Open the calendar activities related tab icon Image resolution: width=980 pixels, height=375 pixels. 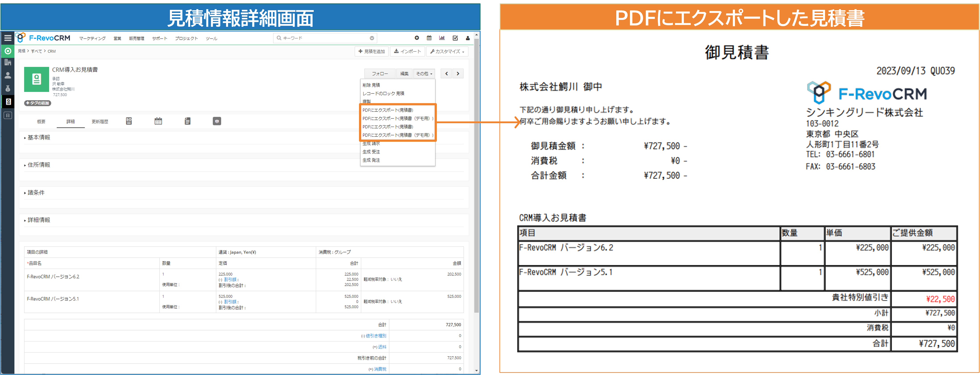point(158,121)
